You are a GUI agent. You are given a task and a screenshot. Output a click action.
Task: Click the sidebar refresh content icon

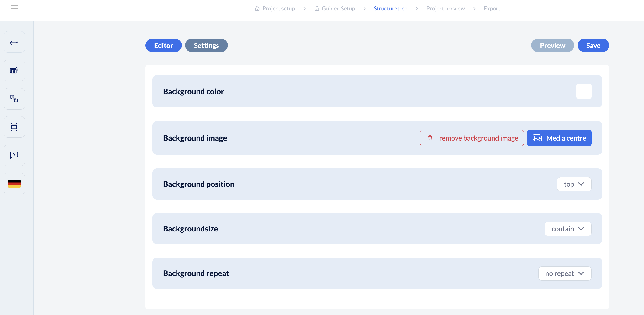tap(14, 70)
